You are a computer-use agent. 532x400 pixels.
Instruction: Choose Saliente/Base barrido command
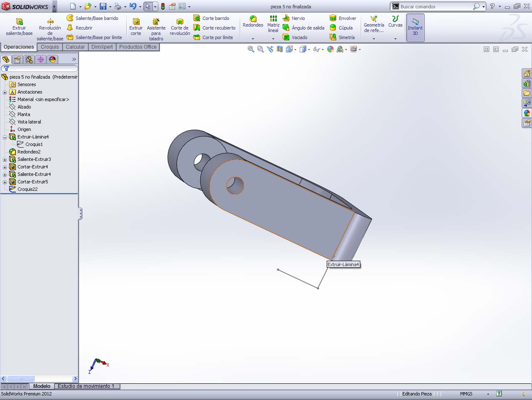coord(92,18)
